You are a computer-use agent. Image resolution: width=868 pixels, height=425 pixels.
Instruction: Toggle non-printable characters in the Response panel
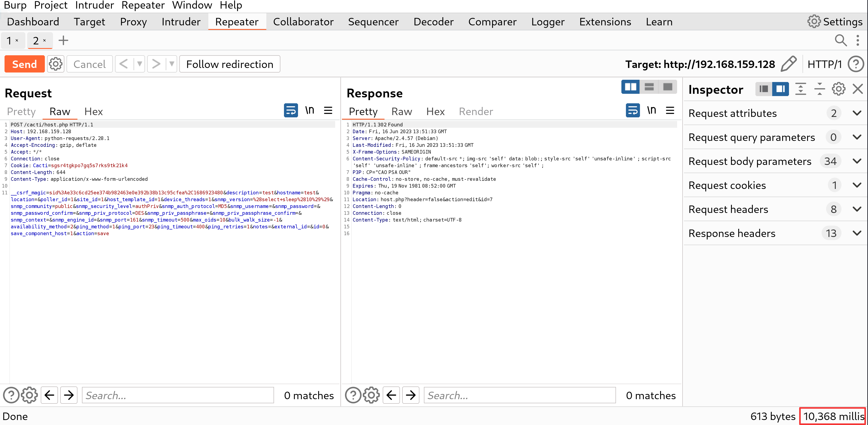click(651, 111)
